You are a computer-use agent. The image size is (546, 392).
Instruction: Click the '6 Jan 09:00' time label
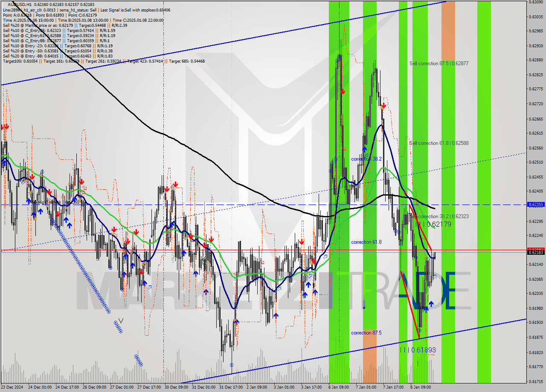(339, 387)
